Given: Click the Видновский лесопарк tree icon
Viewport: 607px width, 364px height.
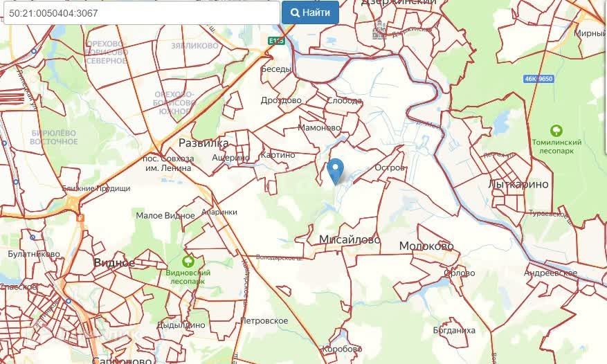Looking at the screenshot, I should click(188, 261).
